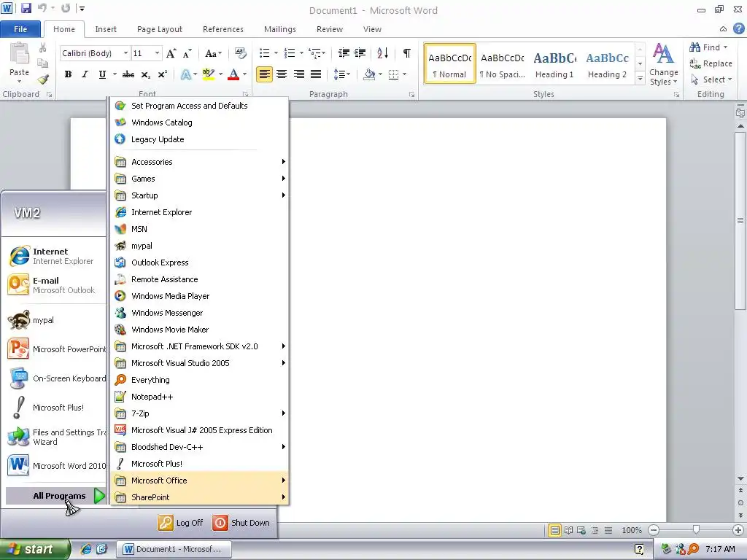Viewport: 747px width, 560px height.
Task: Click the Replace button in Editing group
Action: (711, 63)
